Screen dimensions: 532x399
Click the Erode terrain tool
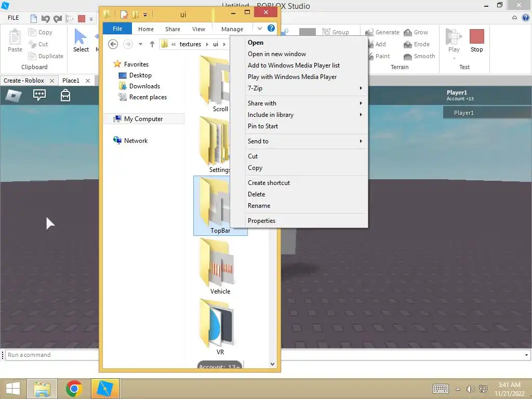pos(417,44)
